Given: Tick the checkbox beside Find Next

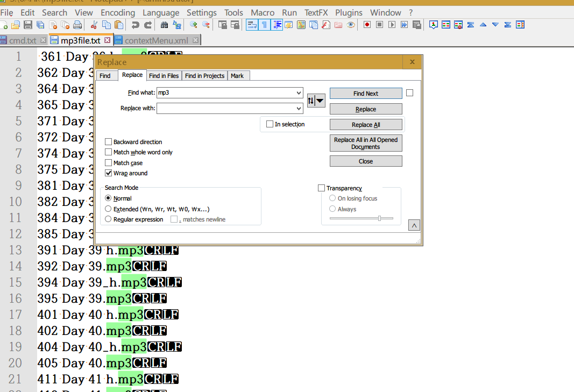Looking at the screenshot, I should click(409, 93).
